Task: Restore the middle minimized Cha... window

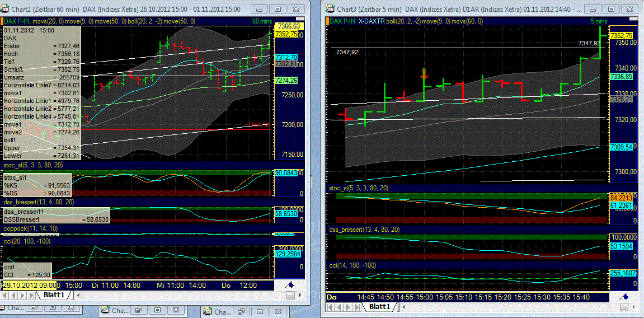Action: pyautogui.click(x=139, y=310)
